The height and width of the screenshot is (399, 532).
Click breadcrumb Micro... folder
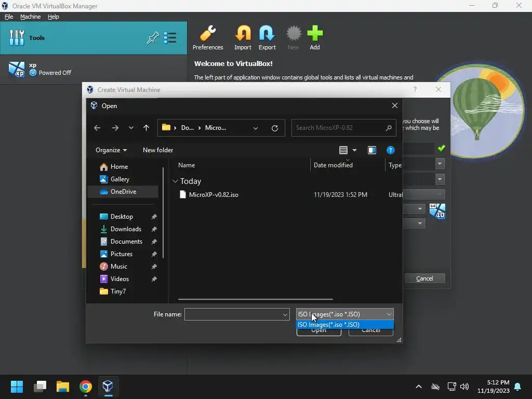pyautogui.click(x=216, y=128)
